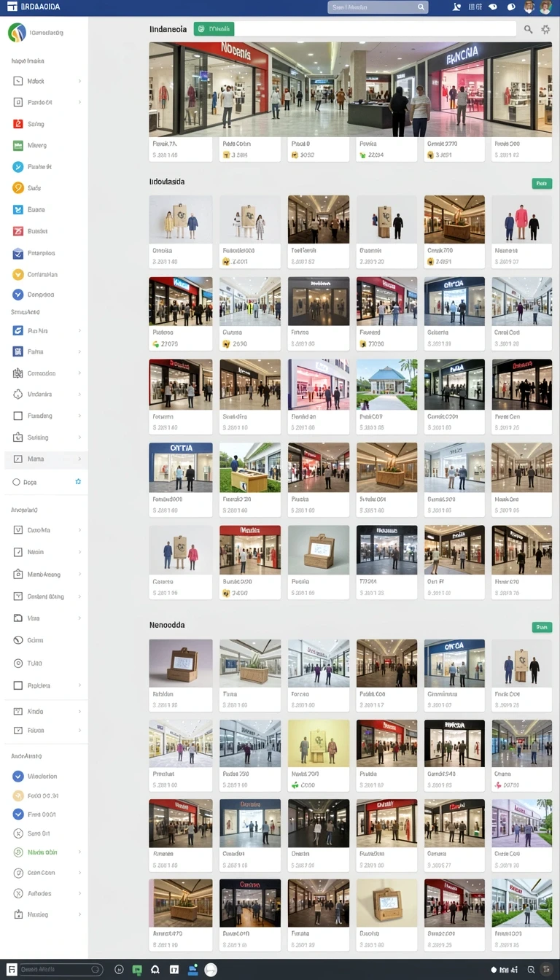Expand the Mdack row chevron
Screen dimensions: 560x980
point(79,81)
